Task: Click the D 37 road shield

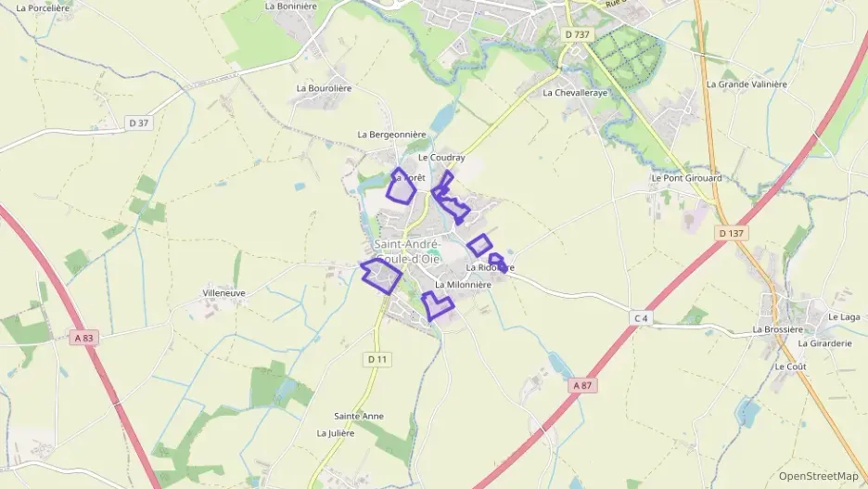Action: (x=138, y=122)
